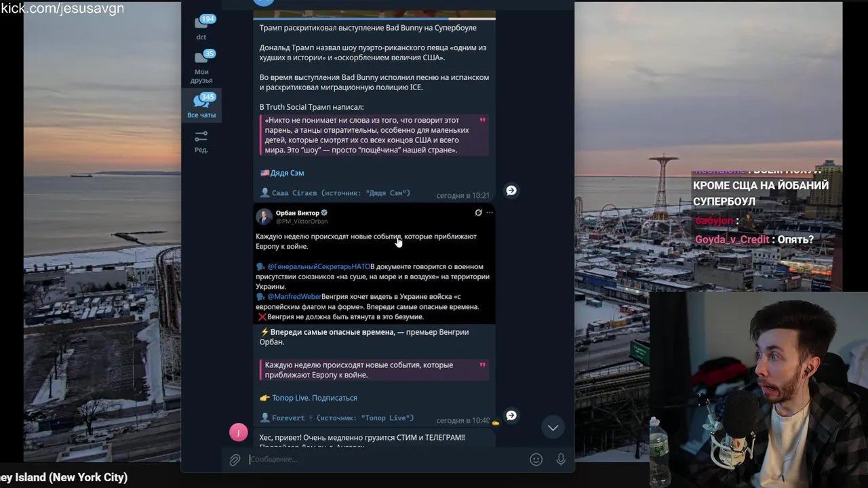Select the Все чаты folder

pyautogui.click(x=201, y=106)
